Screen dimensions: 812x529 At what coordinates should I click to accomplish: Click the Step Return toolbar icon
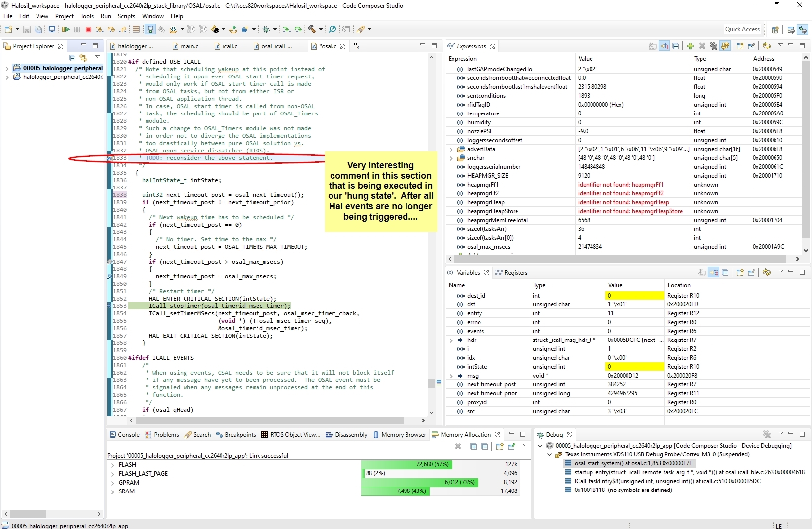pyautogui.click(x=123, y=30)
